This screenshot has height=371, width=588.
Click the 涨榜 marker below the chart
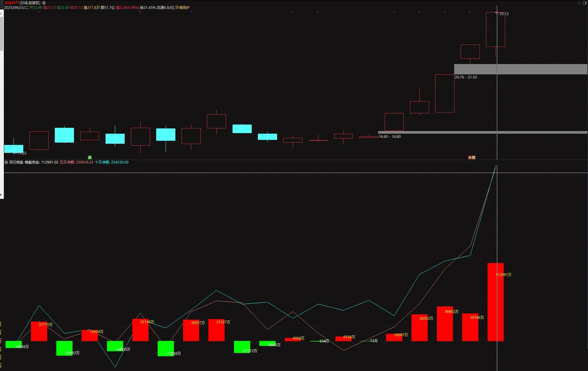(x=472, y=157)
